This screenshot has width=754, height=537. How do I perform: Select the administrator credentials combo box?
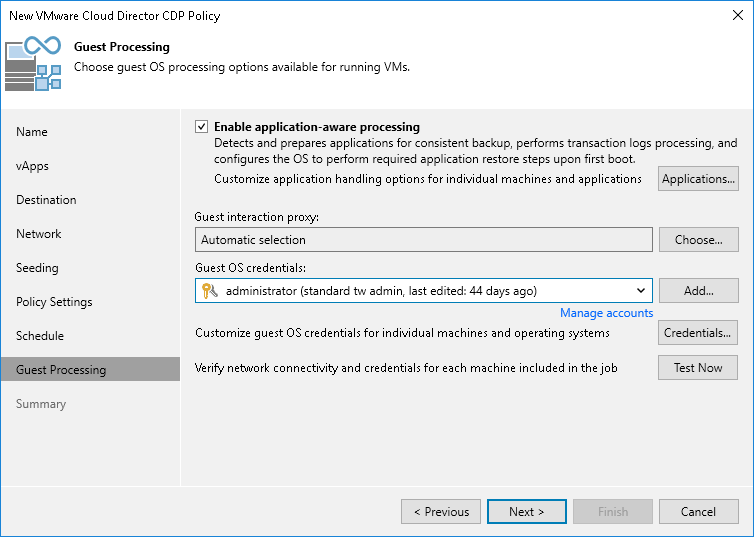pyautogui.click(x=424, y=290)
